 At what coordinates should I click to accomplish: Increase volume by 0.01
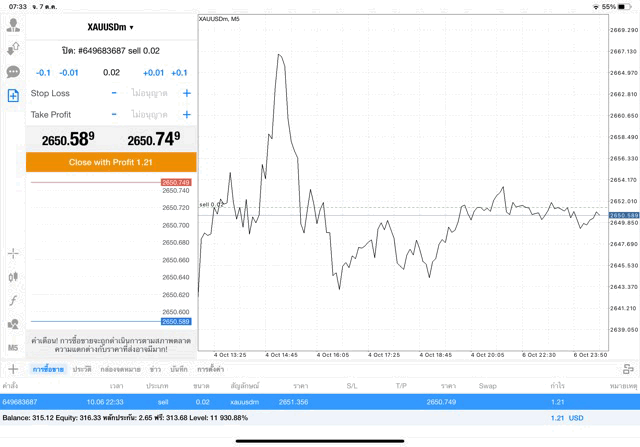point(153,73)
